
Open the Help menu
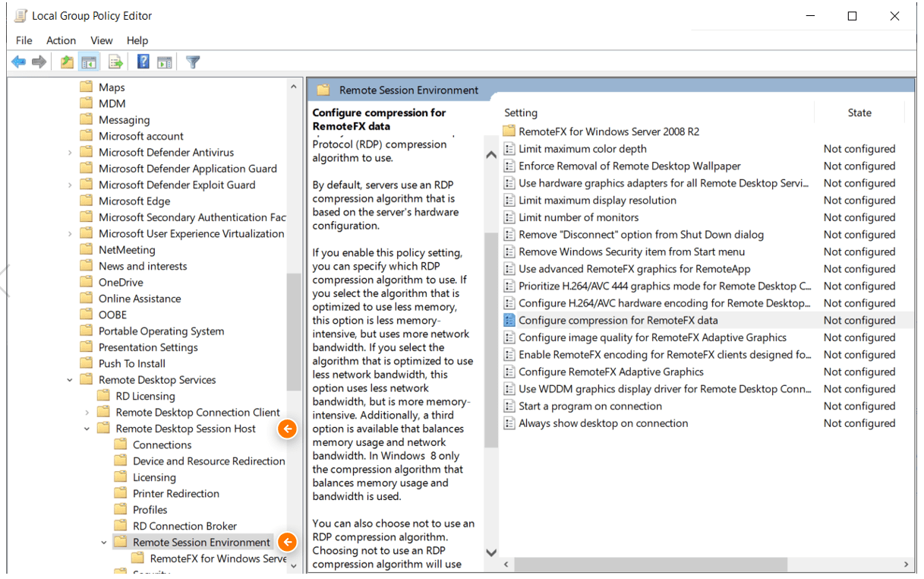pyautogui.click(x=137, y=40)
